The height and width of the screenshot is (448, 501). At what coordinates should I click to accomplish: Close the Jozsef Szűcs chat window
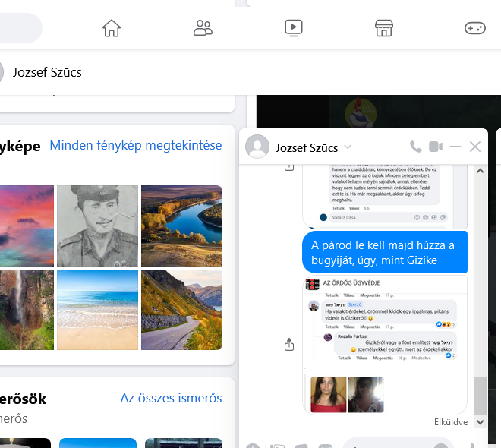coord(475,147)
